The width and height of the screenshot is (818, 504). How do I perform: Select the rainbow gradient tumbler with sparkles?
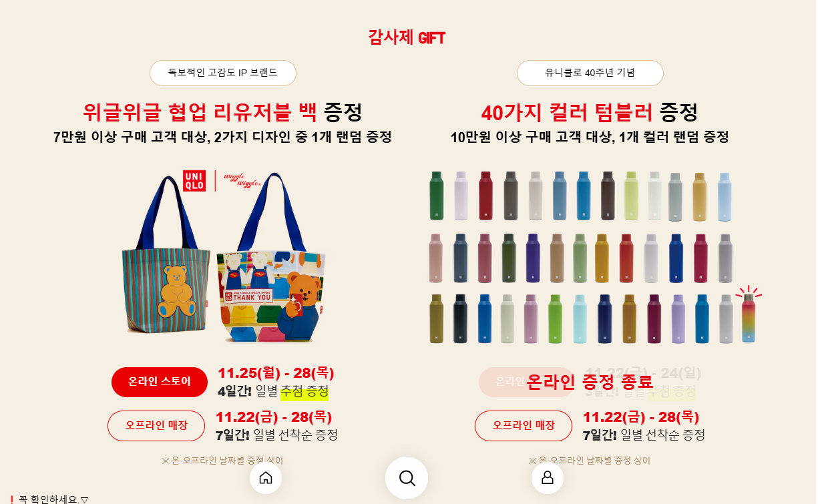click(x=749, y=316)
